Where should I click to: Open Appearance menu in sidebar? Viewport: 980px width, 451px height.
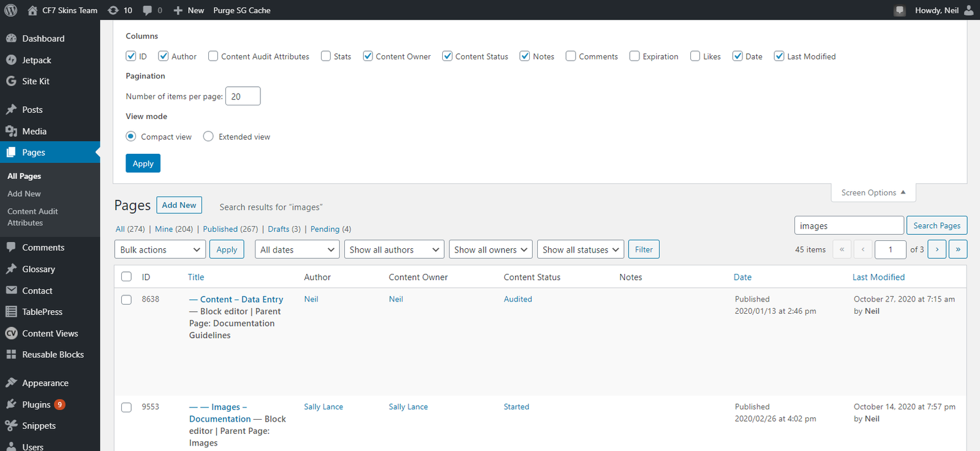[x=45, y=383]
